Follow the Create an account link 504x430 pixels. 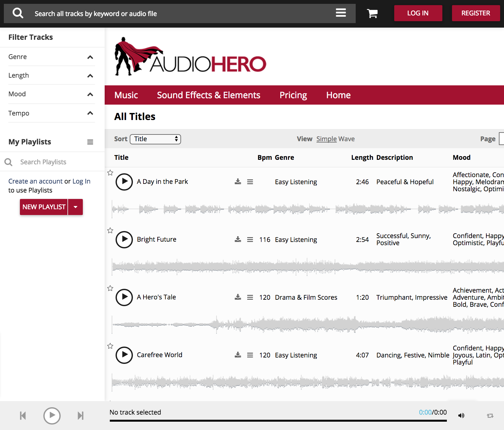35,181
